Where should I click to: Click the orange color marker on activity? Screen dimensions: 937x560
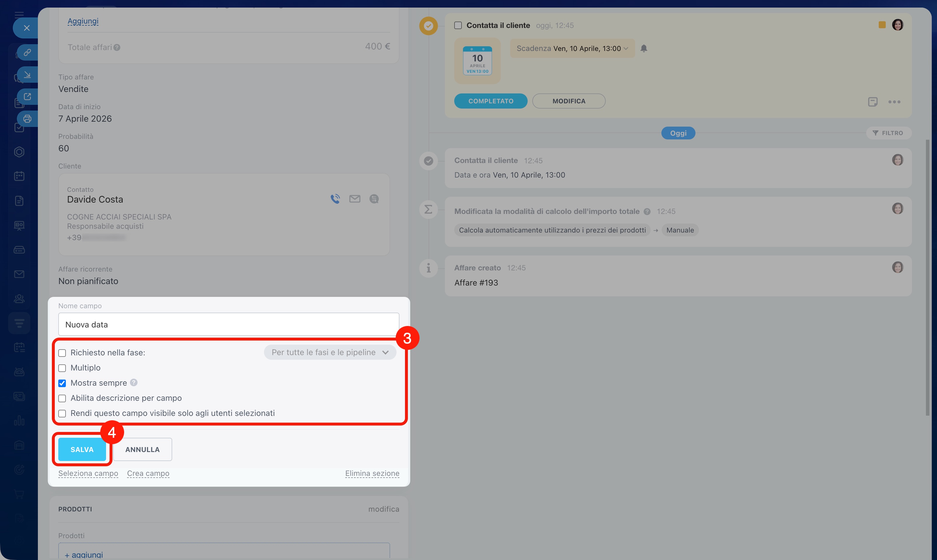pos(882,25)
